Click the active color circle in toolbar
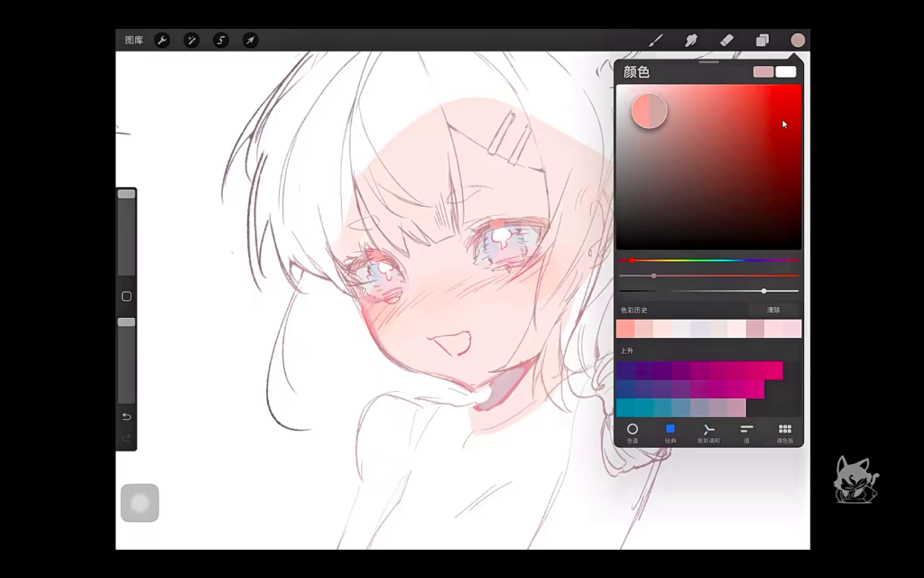Screen dimensions: 924x578 coord(798,41)
